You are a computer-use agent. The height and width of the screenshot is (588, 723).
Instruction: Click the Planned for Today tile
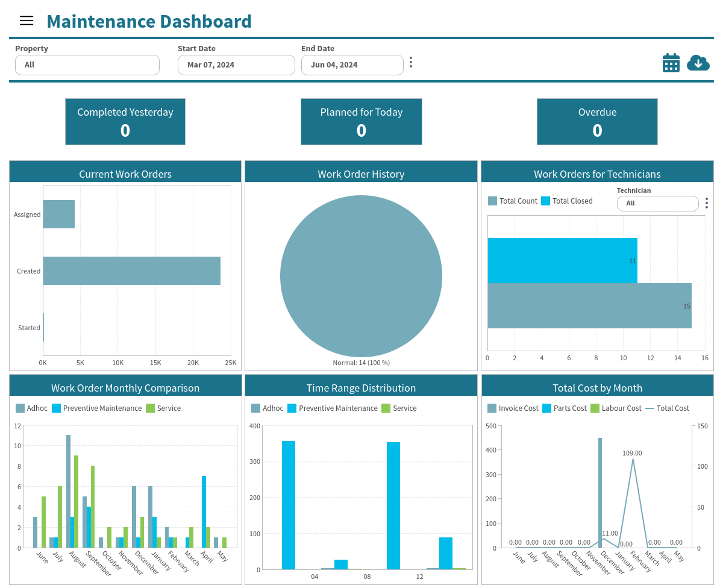361,122
